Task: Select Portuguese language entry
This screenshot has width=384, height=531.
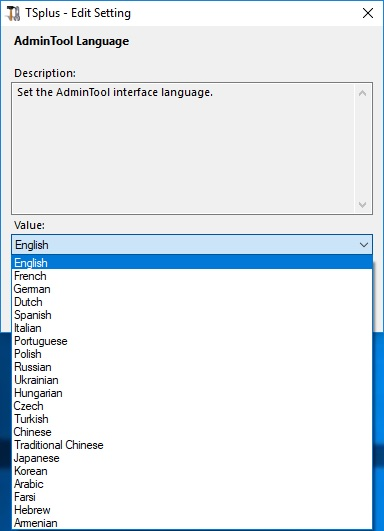Action: click(x=192, y=341)
